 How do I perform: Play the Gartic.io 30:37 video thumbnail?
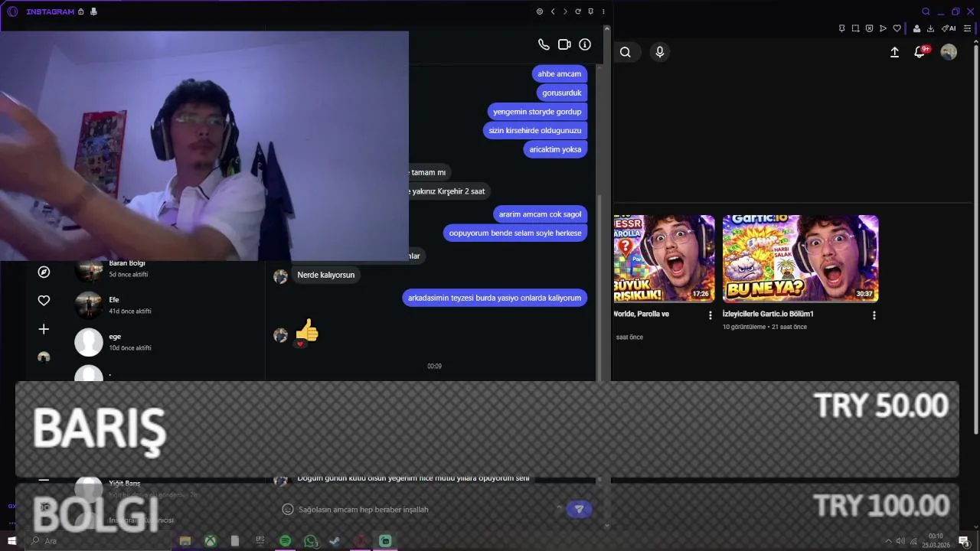800,259
